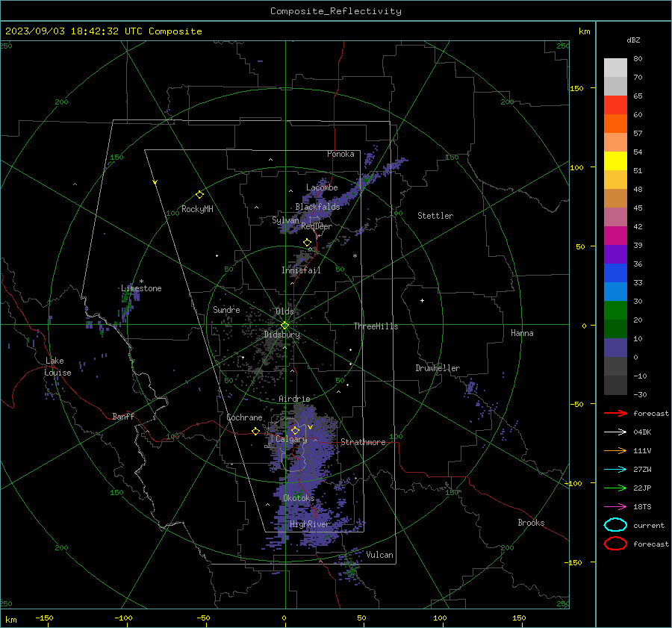Click the Banff town label

[123, 417]
